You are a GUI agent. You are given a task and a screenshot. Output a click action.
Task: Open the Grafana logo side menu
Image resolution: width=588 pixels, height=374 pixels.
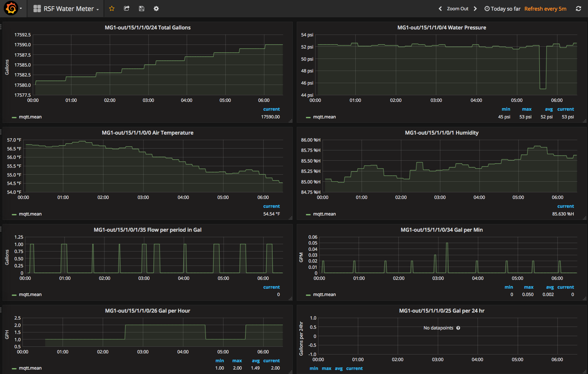(11, 8)
